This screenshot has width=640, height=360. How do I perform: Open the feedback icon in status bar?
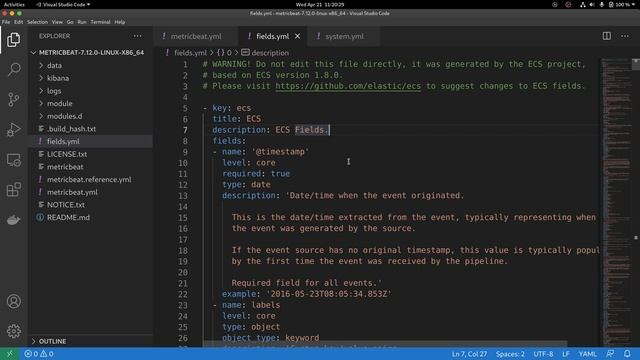[610, 354]
